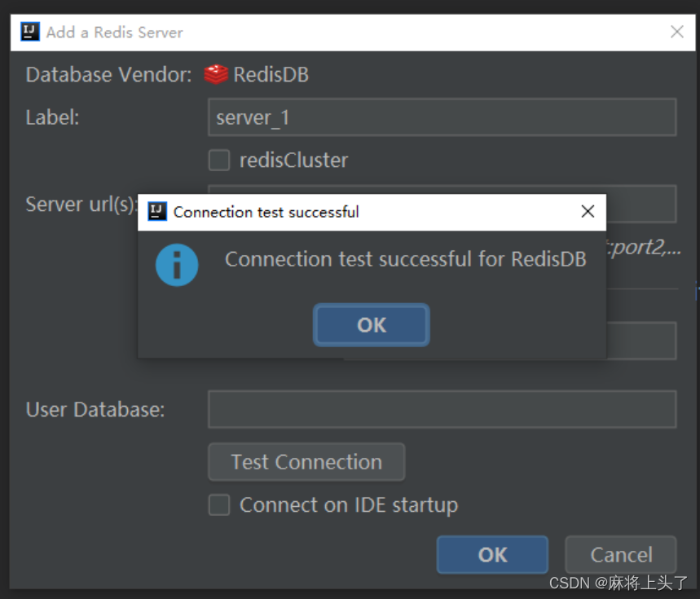Click the 'Label:' field caption
Viewport: 700px width, 599px height.
pyautogui.click(x=52, y=118)
